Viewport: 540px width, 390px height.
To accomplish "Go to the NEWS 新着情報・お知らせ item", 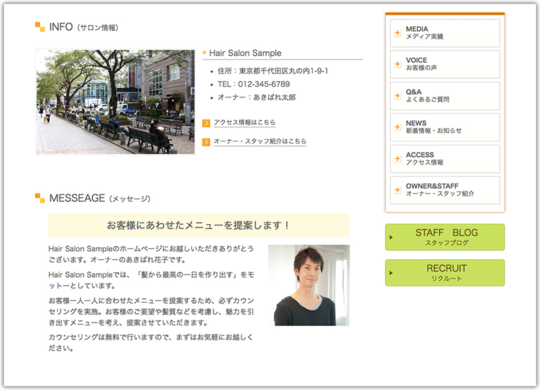I will (445, 127).
